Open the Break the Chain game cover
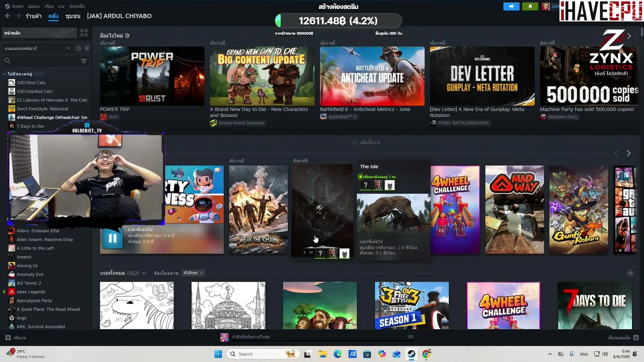 pos(258,210)
